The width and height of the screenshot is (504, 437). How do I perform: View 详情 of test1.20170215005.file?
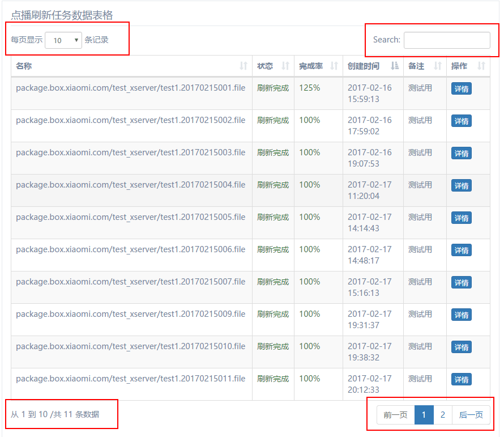(x=461, y=218)
